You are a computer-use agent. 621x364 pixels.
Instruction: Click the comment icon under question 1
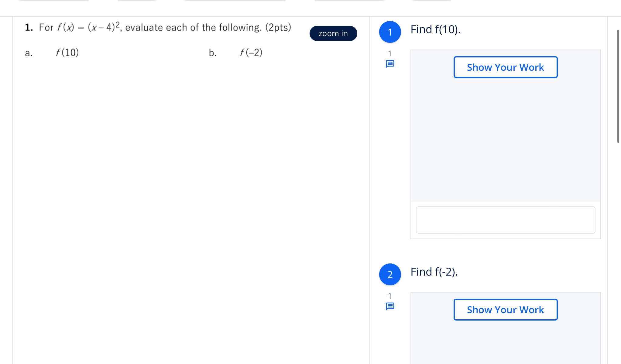pyautogui.click(x=390, y=64)
